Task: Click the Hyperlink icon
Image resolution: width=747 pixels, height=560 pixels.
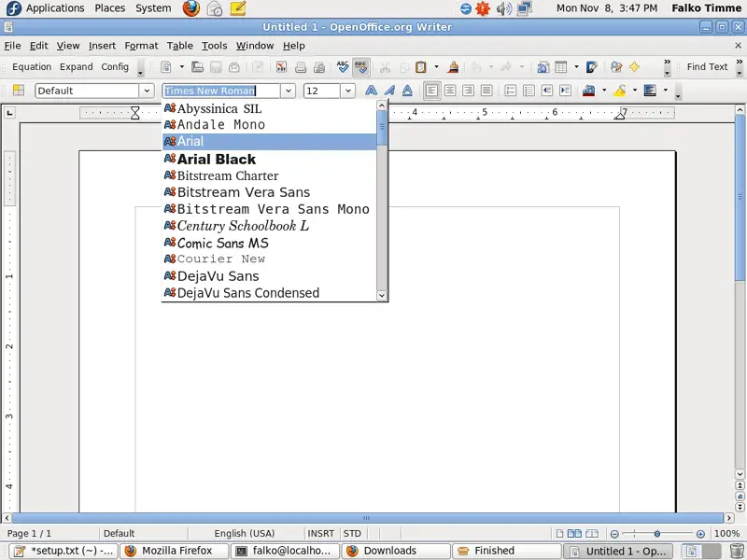Action: point(543,67)
